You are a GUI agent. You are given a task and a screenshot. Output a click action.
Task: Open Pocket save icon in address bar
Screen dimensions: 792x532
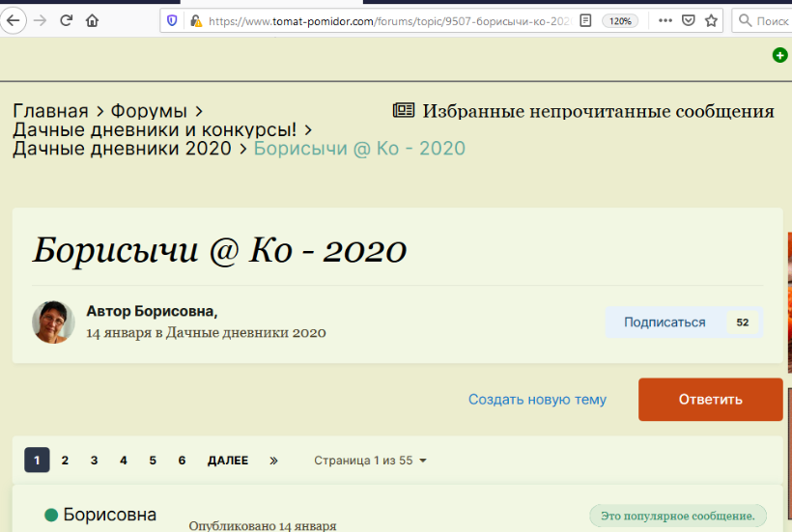(x=689, y=20)
